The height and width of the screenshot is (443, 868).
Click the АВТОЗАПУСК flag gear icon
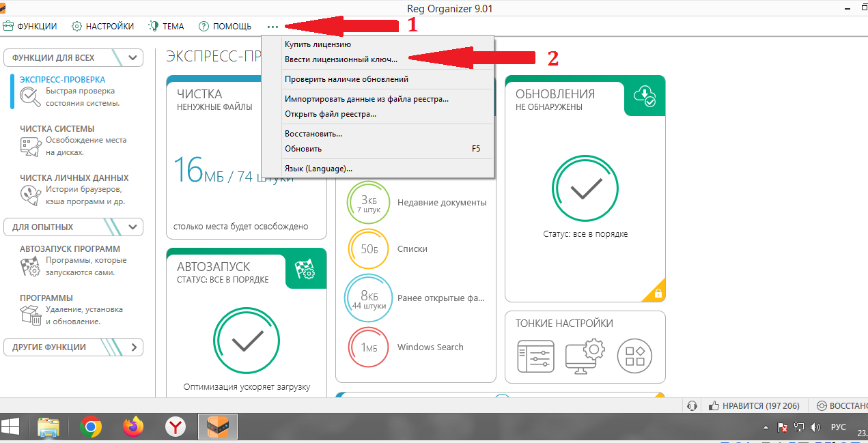[305, 270]
